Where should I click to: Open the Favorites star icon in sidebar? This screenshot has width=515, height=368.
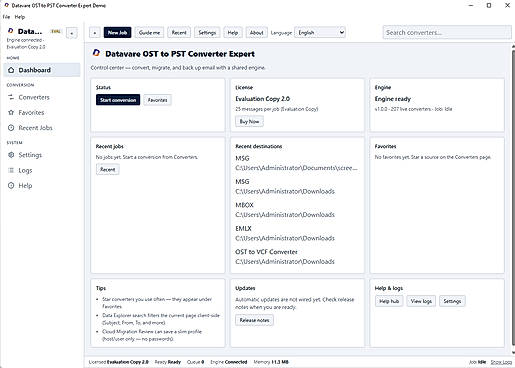coord(11,113)
